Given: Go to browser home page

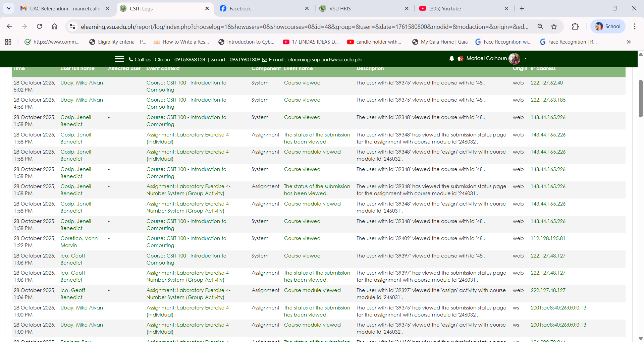Looking at the screenshot, I should (x=54, y=26).
